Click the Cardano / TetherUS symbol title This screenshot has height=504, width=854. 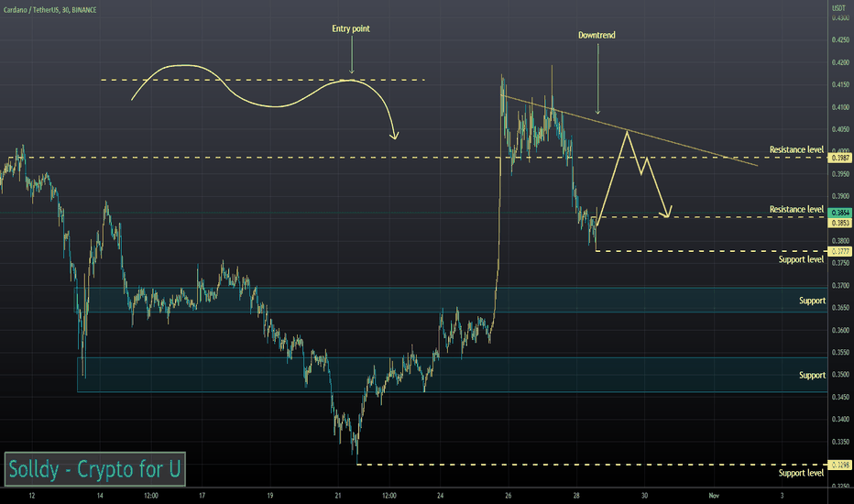[x=50, y=10]
